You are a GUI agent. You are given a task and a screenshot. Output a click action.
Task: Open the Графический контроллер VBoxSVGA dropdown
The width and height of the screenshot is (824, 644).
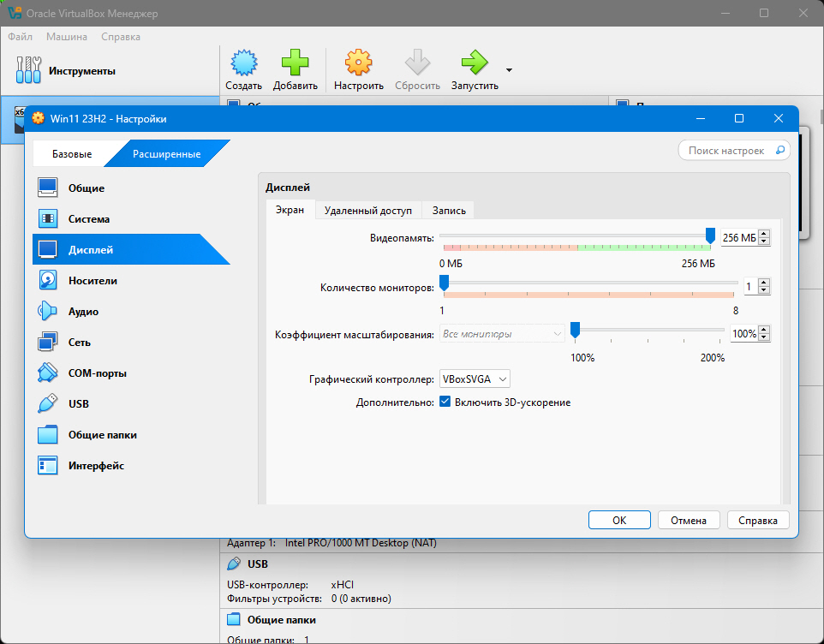tap(475, 379)
